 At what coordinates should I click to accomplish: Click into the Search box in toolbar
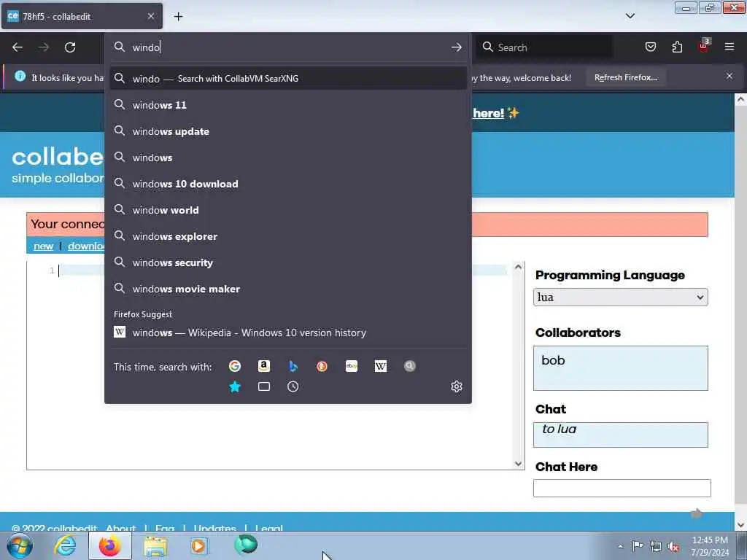[x=544, y=47]
